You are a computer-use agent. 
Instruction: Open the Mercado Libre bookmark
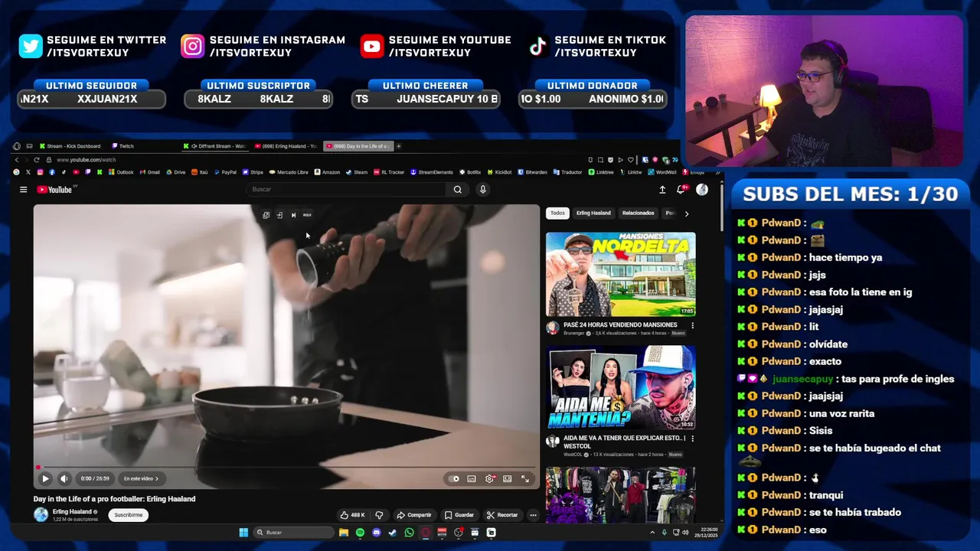[288, 172]
